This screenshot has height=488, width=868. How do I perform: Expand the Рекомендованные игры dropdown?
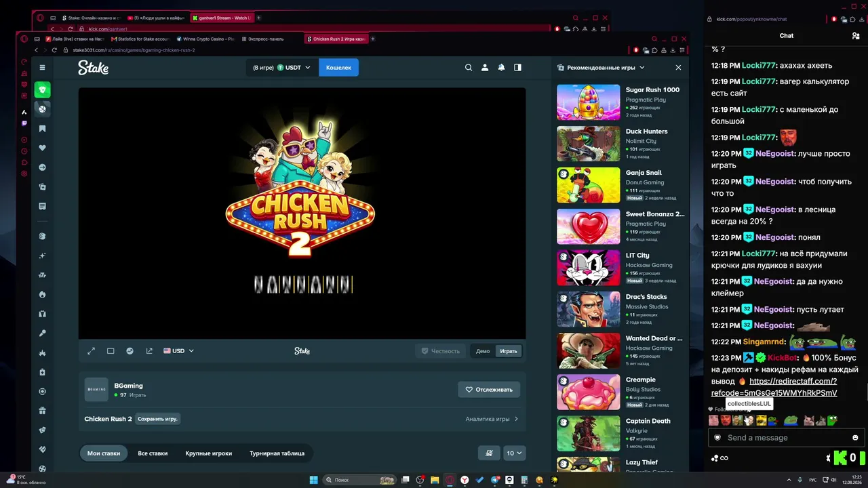click(601, 68)
